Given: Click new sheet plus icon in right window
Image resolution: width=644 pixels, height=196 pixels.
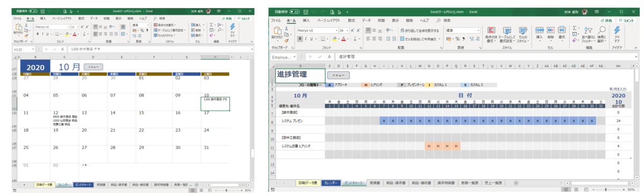Looking at the screenshot, I should [x=516, y=183].
